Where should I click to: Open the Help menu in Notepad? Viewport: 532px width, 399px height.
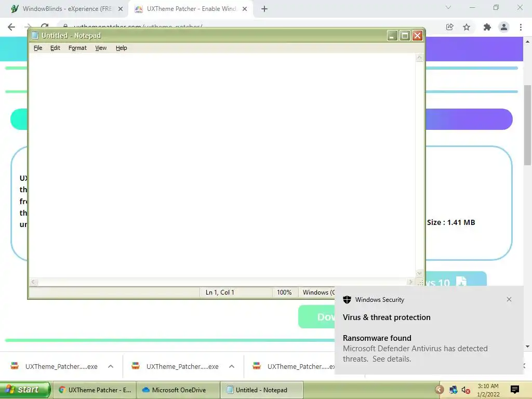tap(121, 48)
